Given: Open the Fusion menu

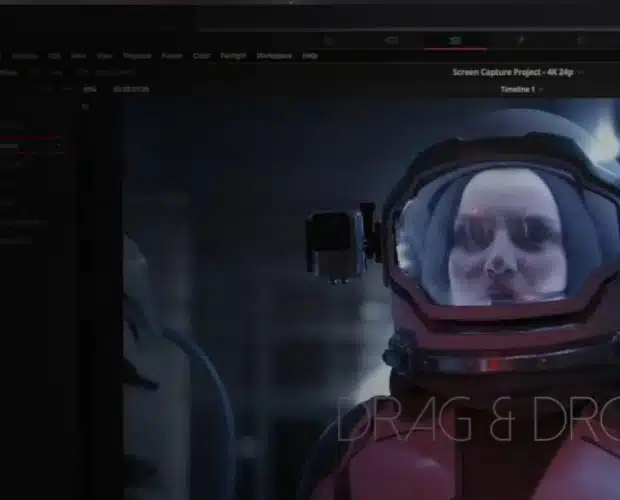Looking at the screenshot, I should coord(172,56).
